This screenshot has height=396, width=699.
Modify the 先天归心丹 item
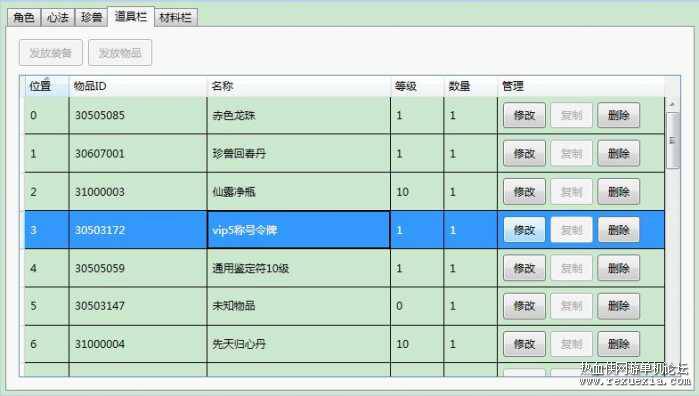pyautogui.click(x=524, y=344)
